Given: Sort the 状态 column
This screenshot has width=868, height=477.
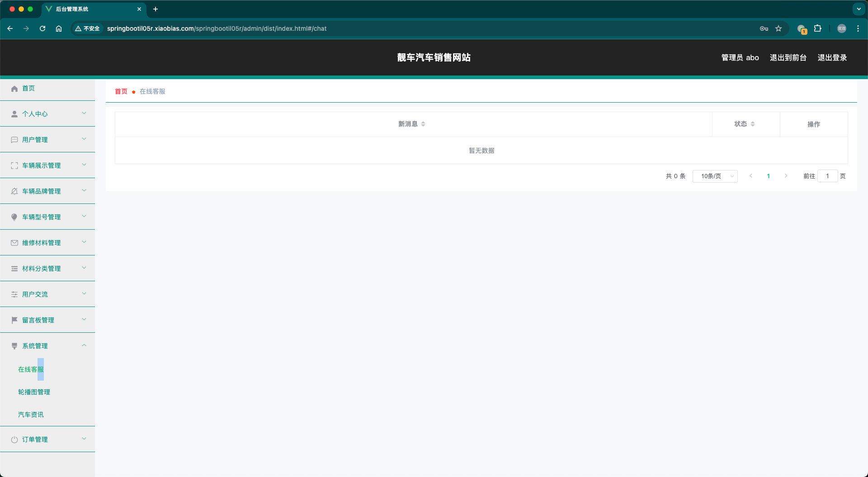Looking at the screenshot, I should point(753,124).
